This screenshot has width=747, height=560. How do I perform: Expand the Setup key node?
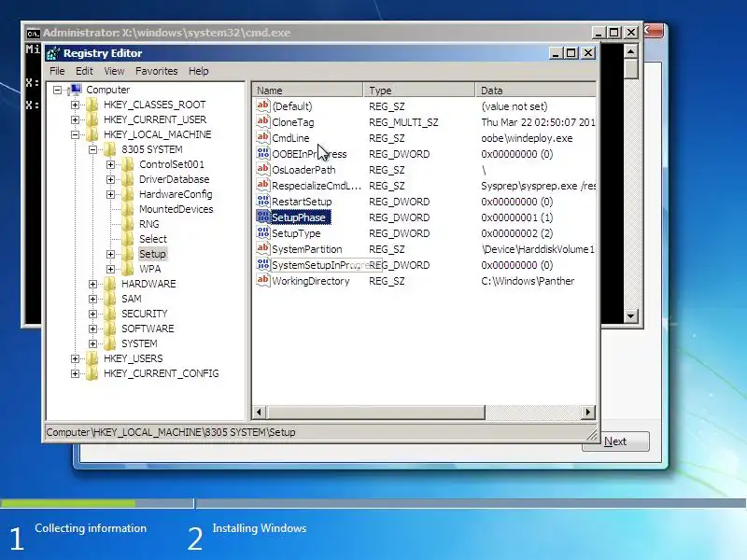110,254
